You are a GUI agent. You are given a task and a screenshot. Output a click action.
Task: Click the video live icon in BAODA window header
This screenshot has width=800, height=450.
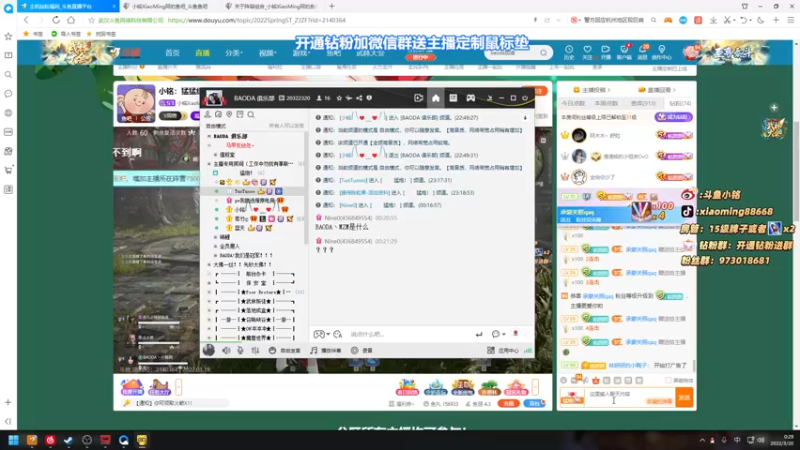pyautogui.click(x=418, y=98)
